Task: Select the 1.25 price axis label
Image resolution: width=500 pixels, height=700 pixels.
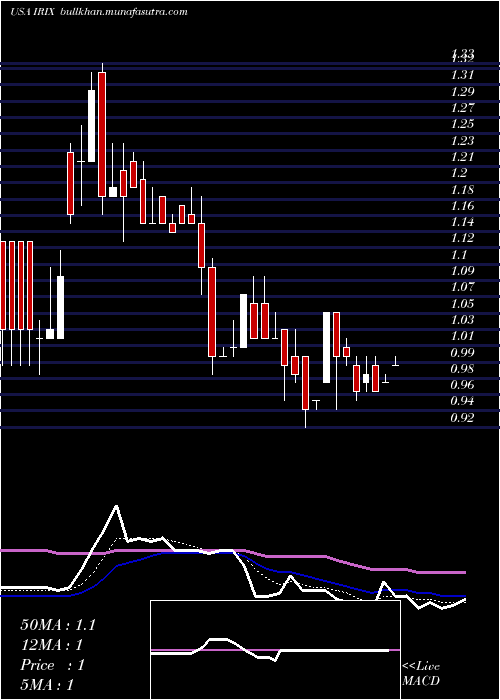Action: (x=461, y=124)
